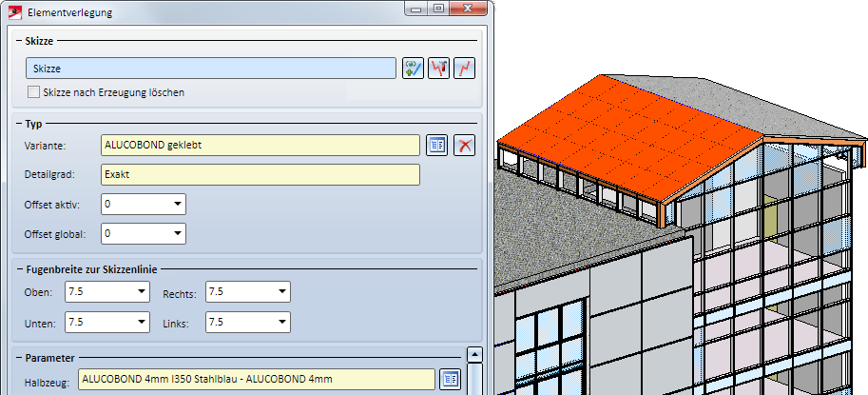This screenshot has height=395, width=868.
Task: Expand the Links joint width dropdown
Action: tap(282, 322)
